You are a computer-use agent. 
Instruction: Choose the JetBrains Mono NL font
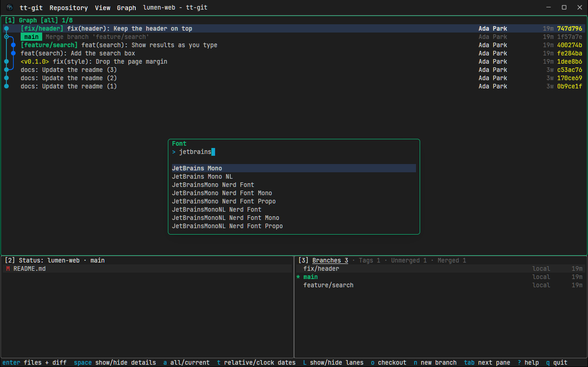click(294, 177)
